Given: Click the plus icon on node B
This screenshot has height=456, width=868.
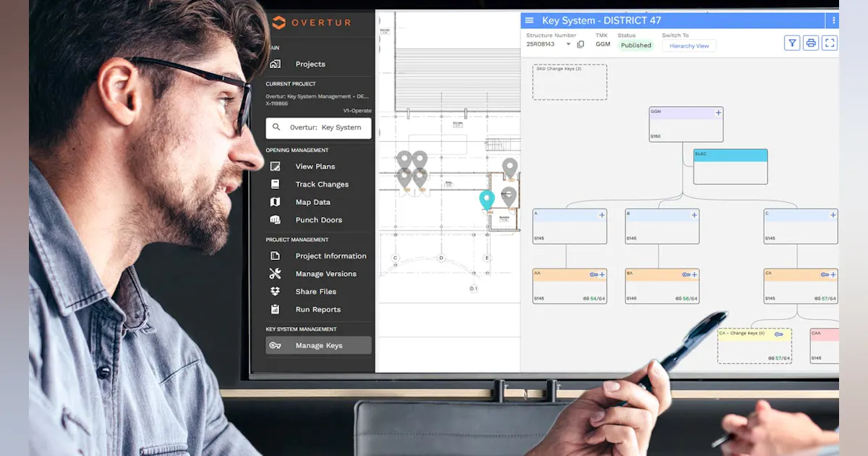Looking at the screenshot, I should click(694, 215).
